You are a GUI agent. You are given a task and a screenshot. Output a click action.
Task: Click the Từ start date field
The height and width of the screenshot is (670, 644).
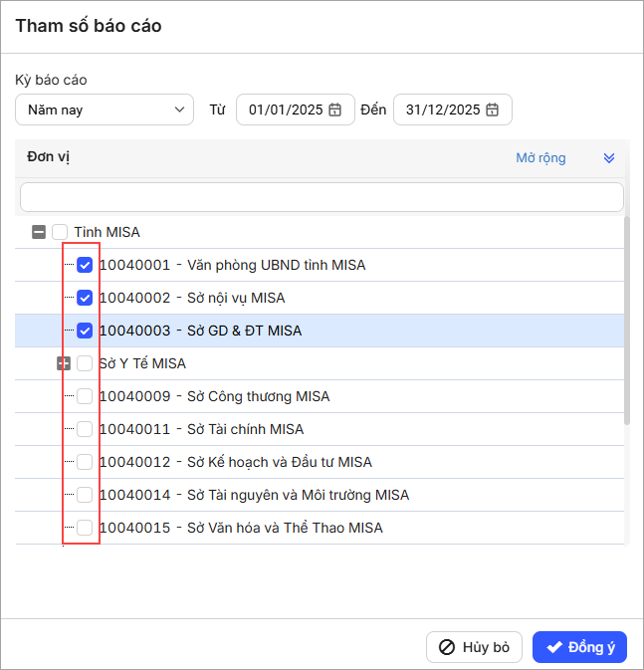[286, 111]
